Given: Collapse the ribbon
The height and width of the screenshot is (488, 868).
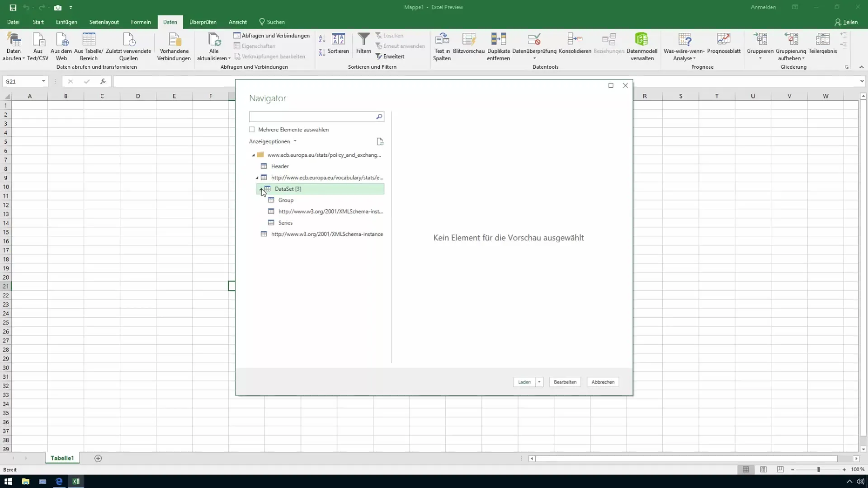Looking at the screenshot, I should (861, 67).
